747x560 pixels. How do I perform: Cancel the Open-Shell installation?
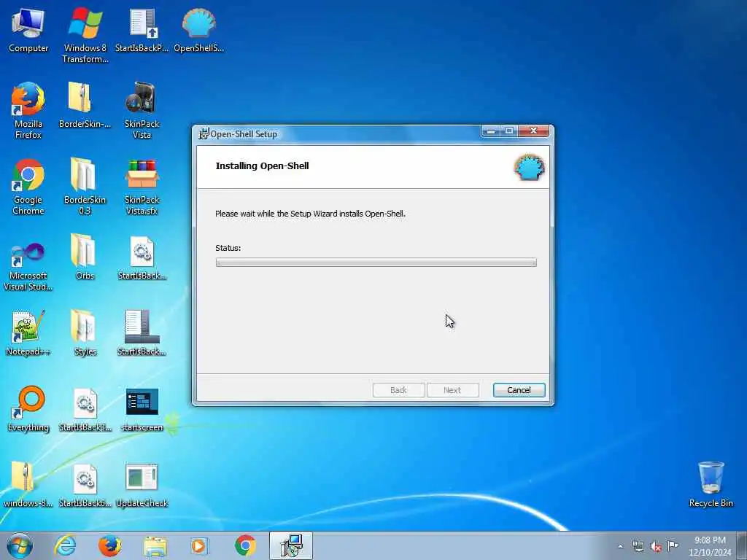tap(519, 390)
